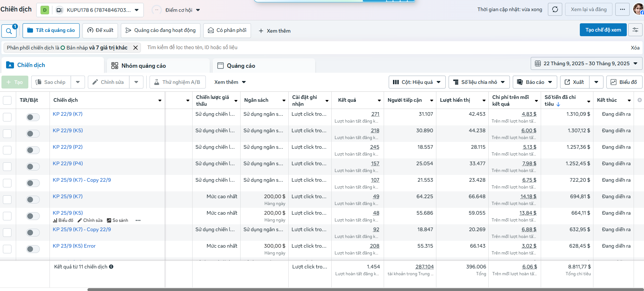Open more actions for KP 25/9 (K5) row
Screen dimensions: 644x291
(138, 220)
